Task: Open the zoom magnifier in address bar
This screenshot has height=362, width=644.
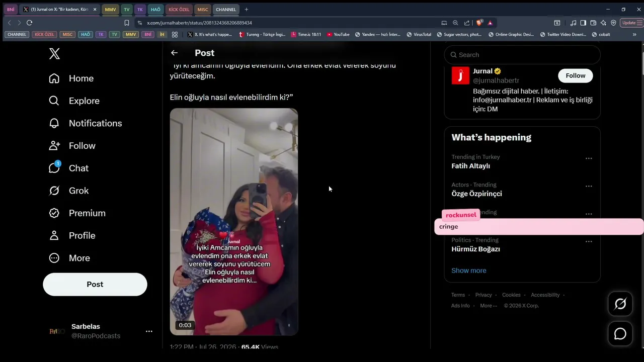Action: 455,23
